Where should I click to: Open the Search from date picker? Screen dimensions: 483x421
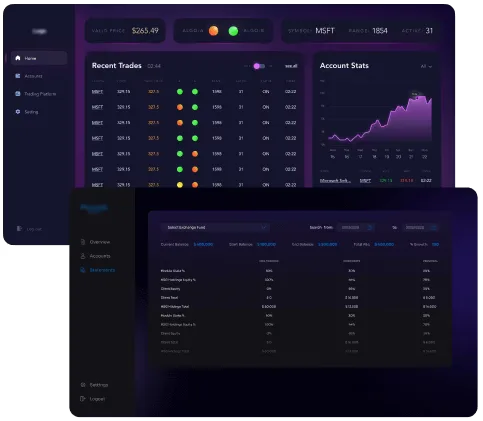click(369, 227)
